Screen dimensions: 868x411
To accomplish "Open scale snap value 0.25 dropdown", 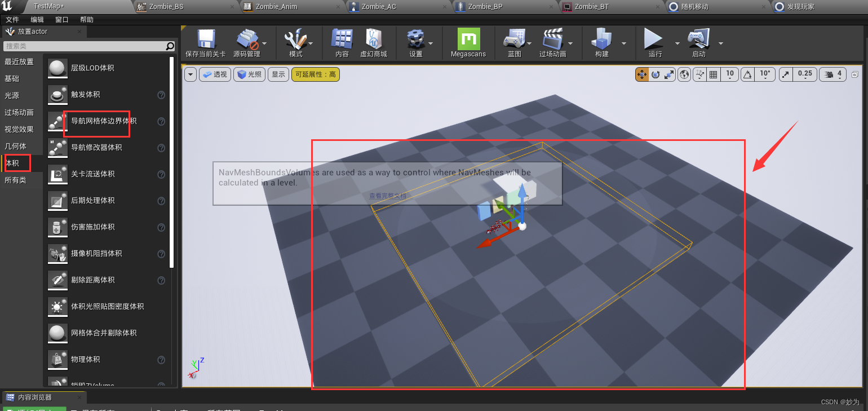I will click(805, 74).
